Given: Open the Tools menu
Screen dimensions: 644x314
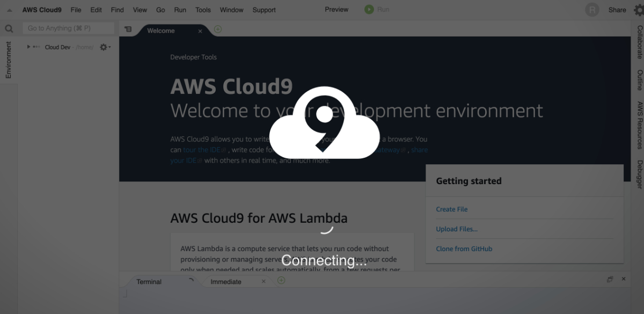Looking at the screenshot, I should click(203, 10).
